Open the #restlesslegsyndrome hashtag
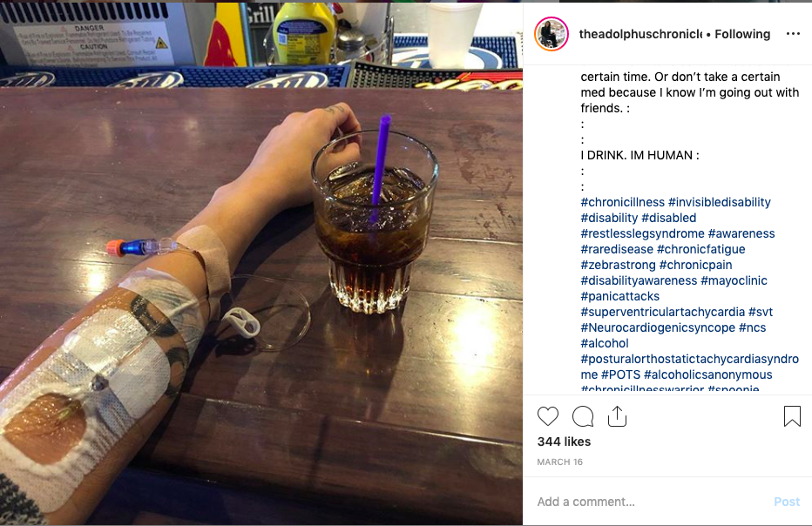The width and height of the screenshot is (812, 526). point(642,233)
